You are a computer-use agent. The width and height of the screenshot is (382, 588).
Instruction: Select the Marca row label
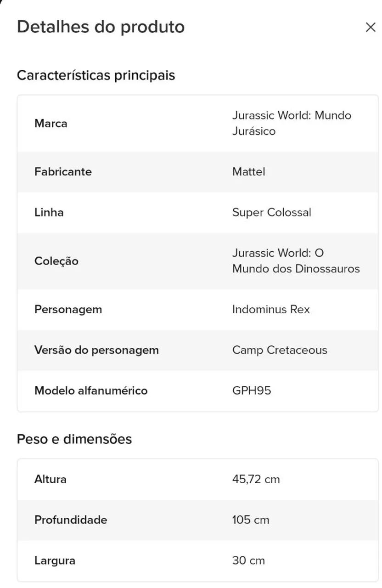pyautogui.click(x=51, y=123)
